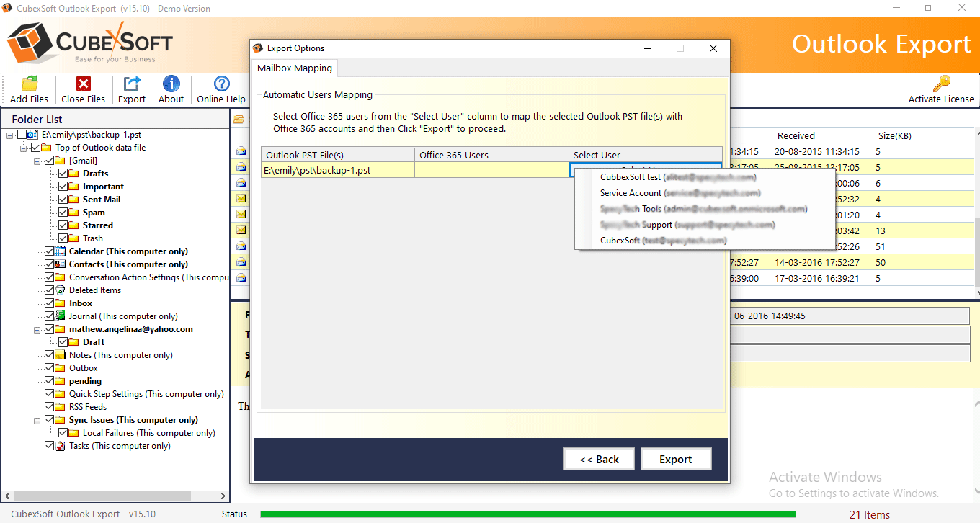
Task: Close the Export Options dialog
Action: (713, 48)
